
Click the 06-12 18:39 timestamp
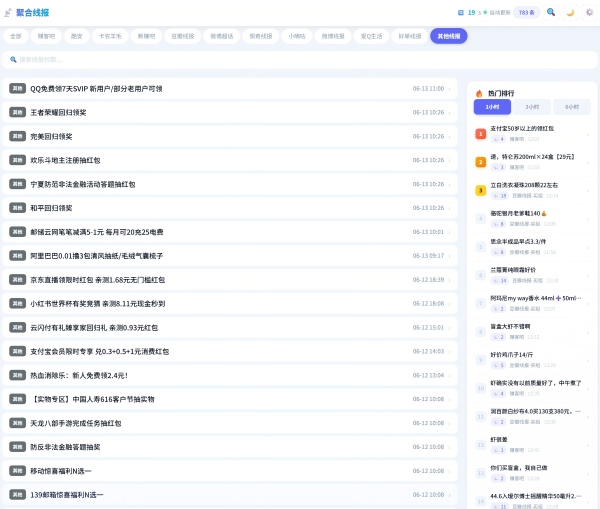(428, 280)
